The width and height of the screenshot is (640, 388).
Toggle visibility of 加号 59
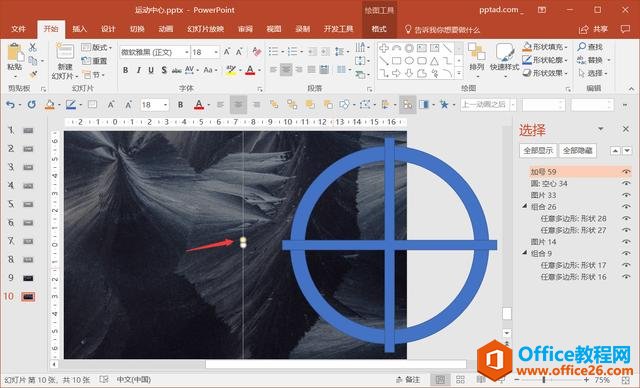pos(626,172)
